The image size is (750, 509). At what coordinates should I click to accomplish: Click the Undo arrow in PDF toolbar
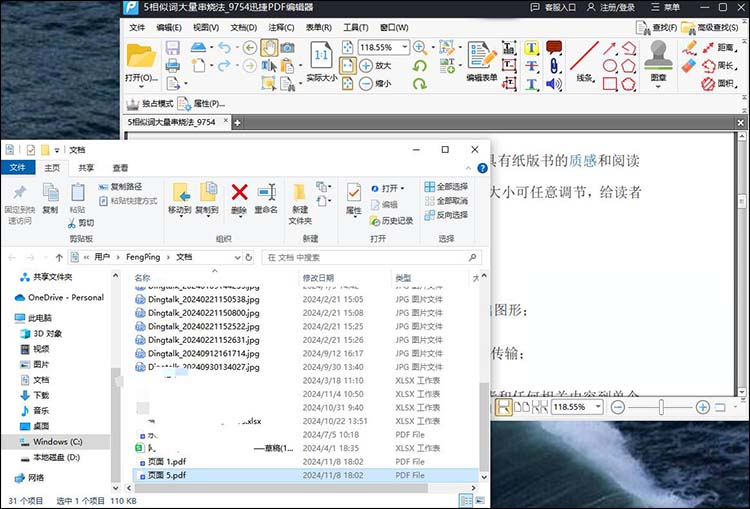(224, 47)
